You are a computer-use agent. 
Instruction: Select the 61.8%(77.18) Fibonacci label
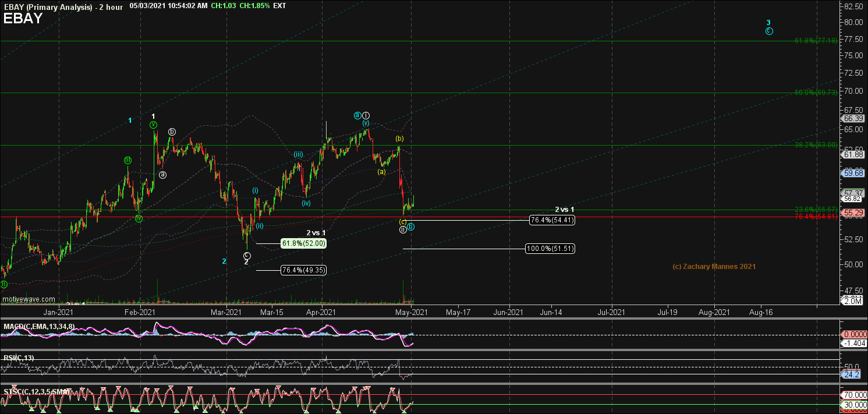816,41
